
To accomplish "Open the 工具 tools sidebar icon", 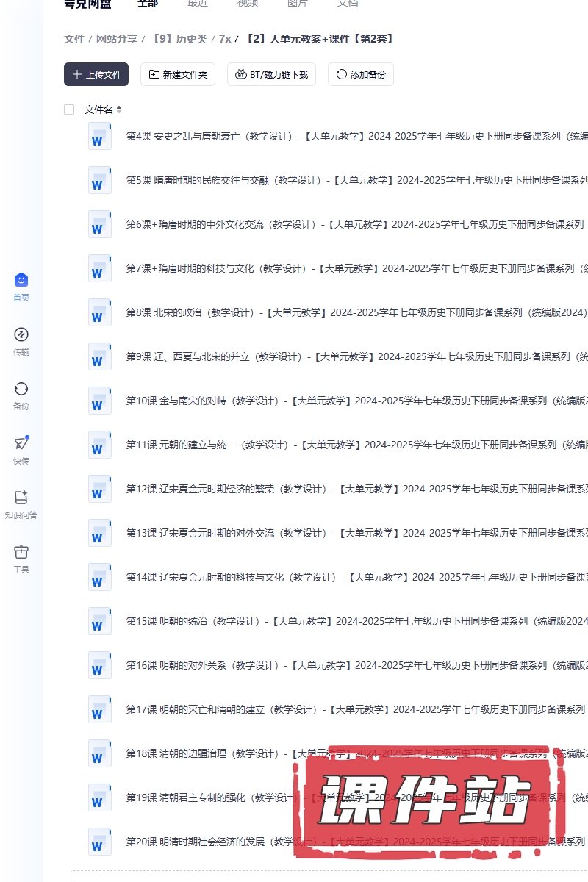I will [x=21, y=553].
